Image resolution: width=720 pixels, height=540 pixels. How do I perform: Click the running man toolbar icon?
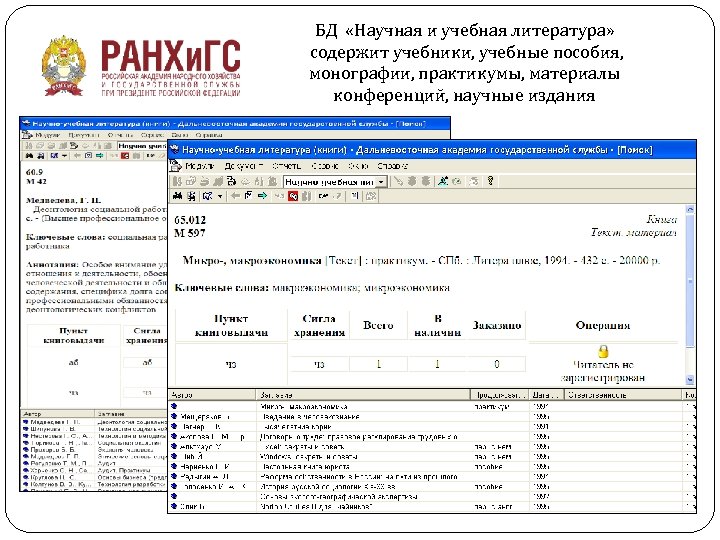(443, 181)
